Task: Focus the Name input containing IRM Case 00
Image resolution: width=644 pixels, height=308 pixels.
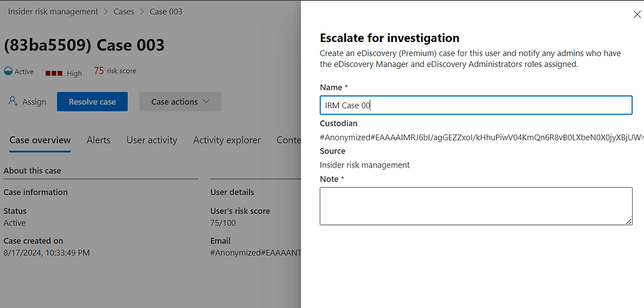Action: [475, 105]
